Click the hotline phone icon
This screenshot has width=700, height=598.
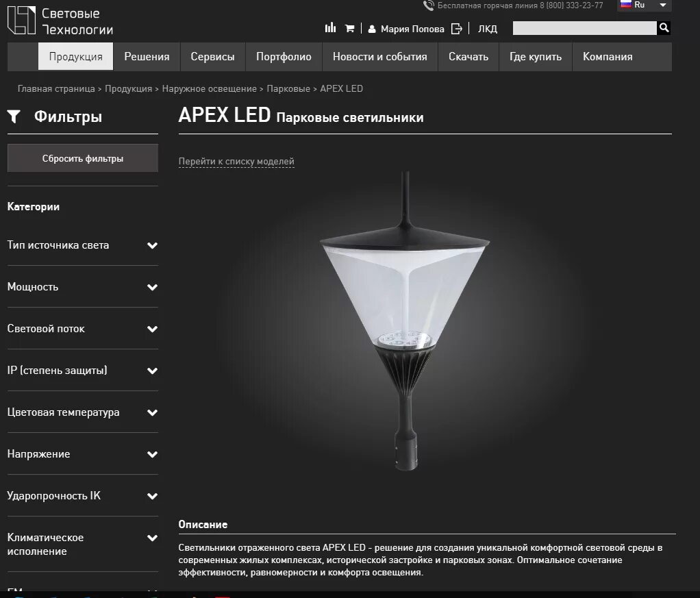(x=429, y=5)
